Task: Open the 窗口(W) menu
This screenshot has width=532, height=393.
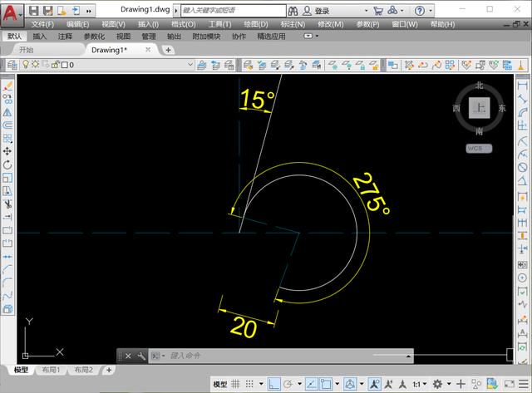Action: pos(405,24)
